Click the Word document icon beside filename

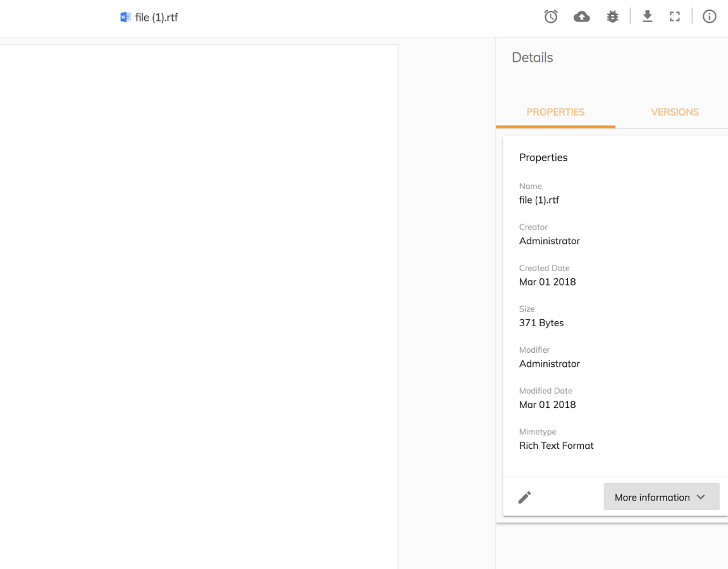(125, 17)
